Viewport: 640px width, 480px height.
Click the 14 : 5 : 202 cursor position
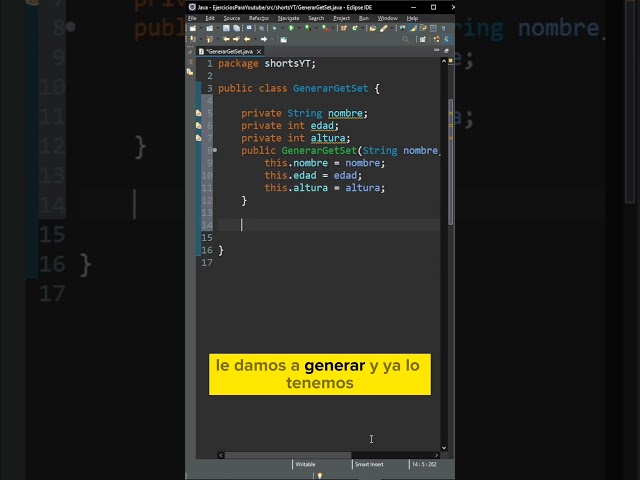[x=424, y=464]
